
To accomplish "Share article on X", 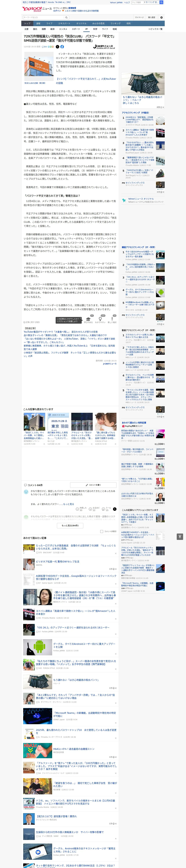I will tap(57, 47).
